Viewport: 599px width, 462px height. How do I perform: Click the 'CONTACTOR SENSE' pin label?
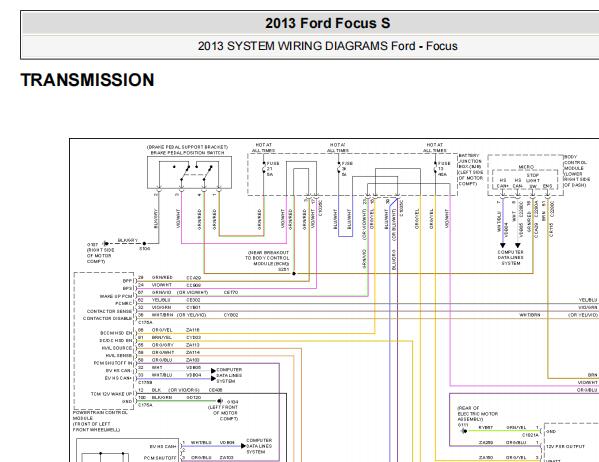click(x=109, y=311)
